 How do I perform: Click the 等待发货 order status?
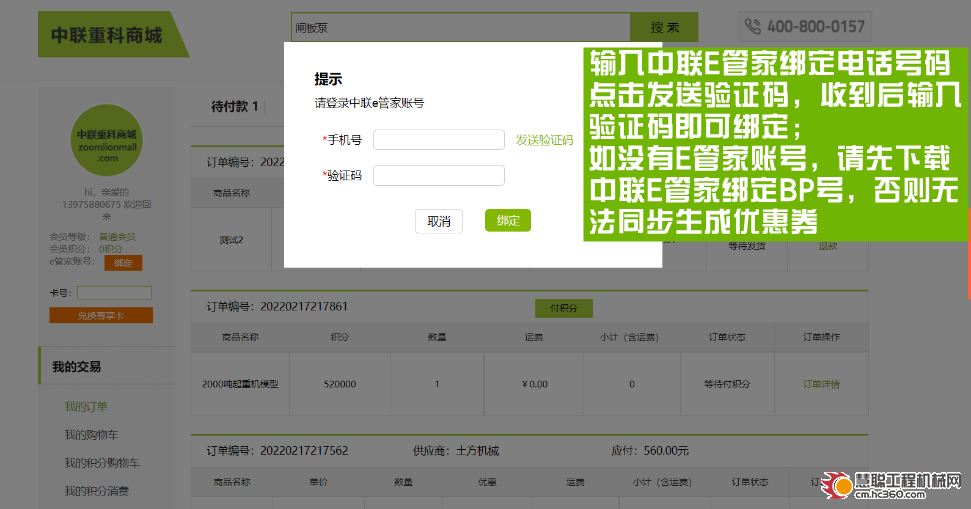pyautogui.click(x=747, y=246)
